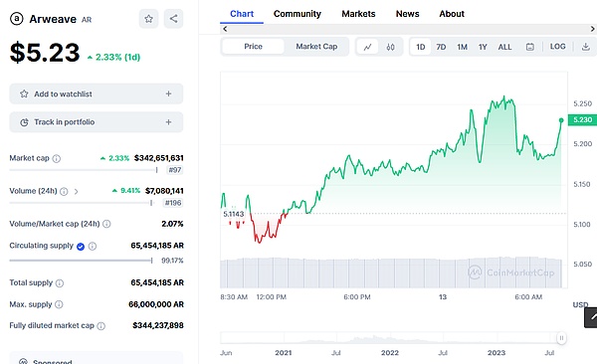The width and height of the screenshot is (597, 364).
Task: Open the calendar date range picker
Action: point(529,47)
